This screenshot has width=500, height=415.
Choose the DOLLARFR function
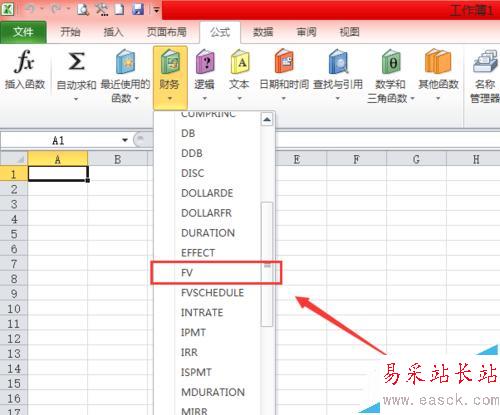207,213
